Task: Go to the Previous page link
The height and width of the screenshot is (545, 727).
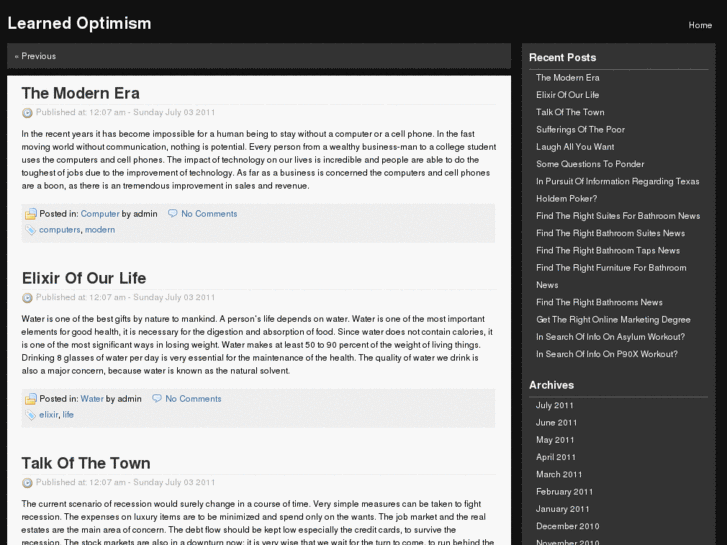Action: tap(35, 56)
